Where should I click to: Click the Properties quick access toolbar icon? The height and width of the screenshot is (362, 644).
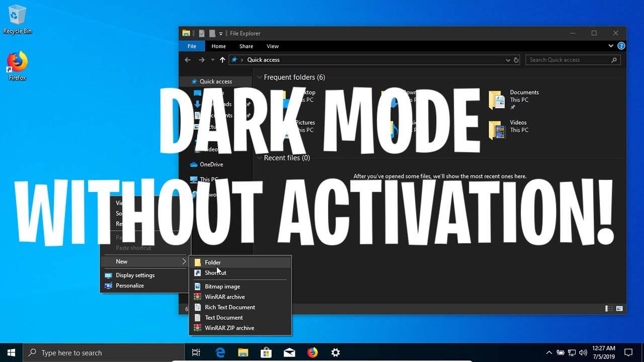pyautogui.click(x=201, y=33)
